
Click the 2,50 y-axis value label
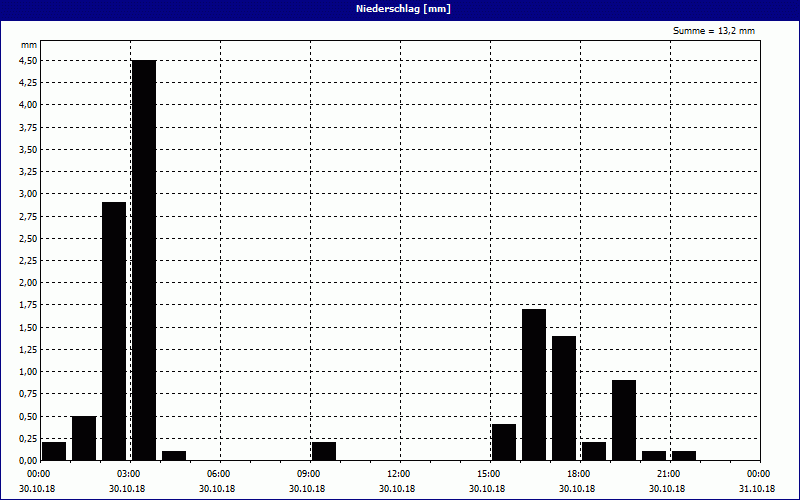(28, 238)
